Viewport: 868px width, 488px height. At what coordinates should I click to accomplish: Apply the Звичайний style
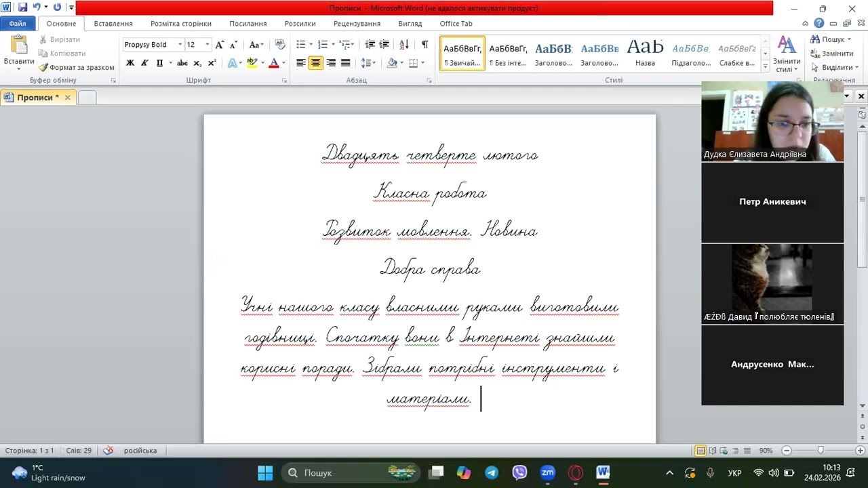[462, 54]
